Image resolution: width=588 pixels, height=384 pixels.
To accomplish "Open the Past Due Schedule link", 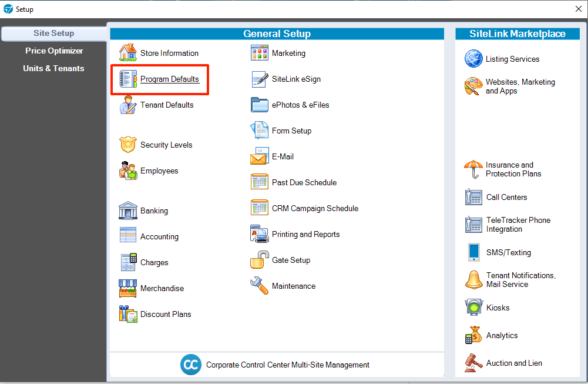I will coord(304,182).
